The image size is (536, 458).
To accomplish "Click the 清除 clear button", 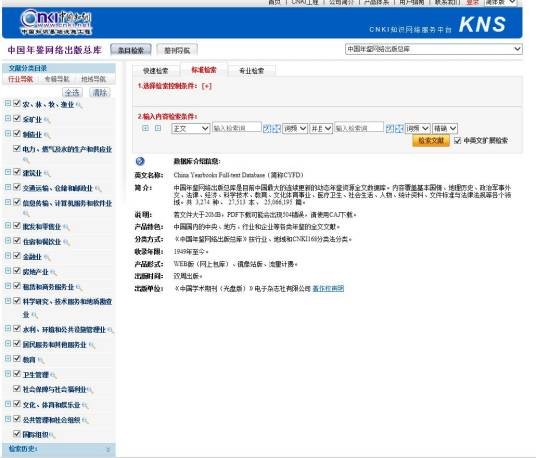I will pyautogui.click(x=100, y=92).
